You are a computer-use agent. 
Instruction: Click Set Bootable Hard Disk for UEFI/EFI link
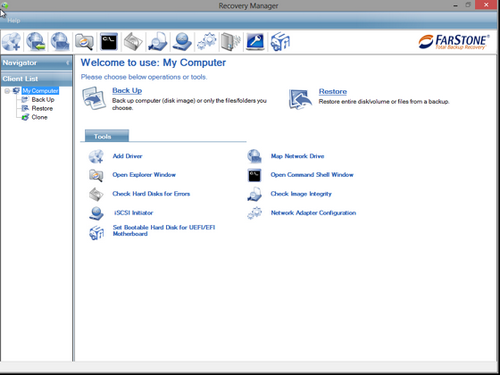coord(164,231)
